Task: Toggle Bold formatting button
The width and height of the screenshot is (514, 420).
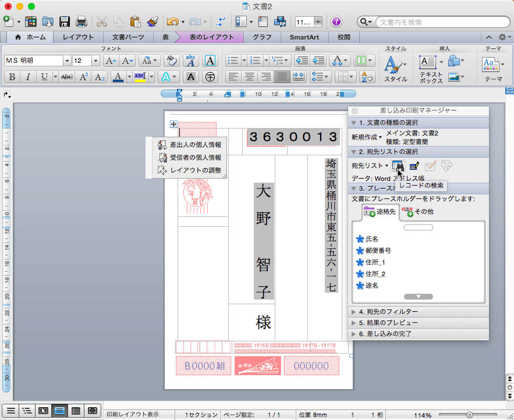Action: click(12, 77)
